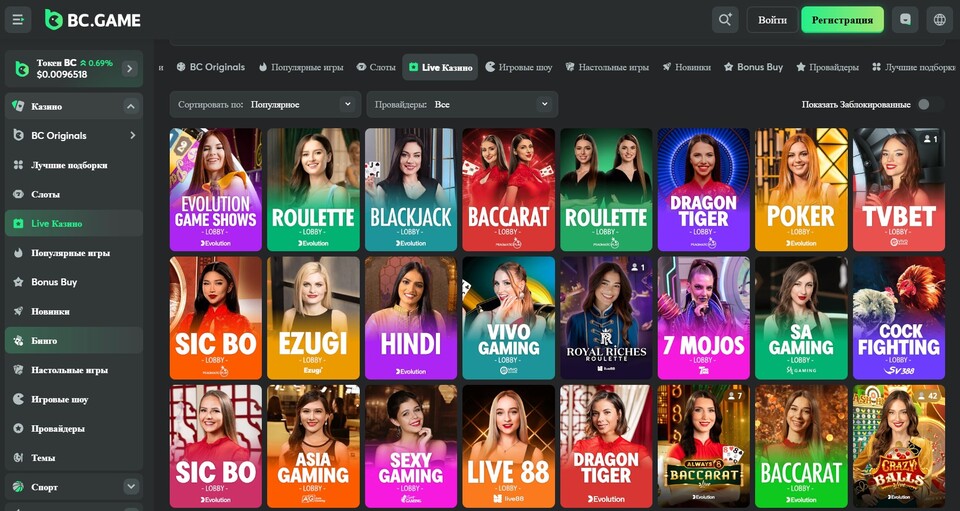This screenshot has width=960, height=511.
Task: Click the Регистрация button
Action: (x=842, y=20)
